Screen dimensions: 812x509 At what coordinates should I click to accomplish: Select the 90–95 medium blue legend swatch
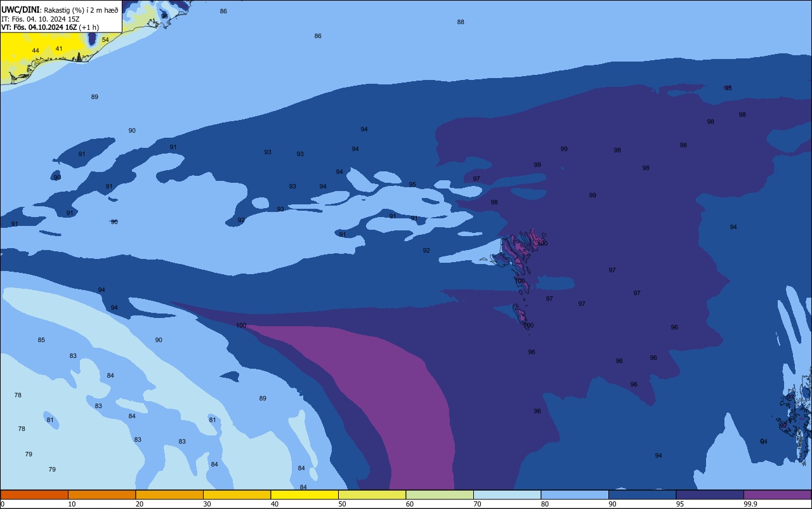[x=642, y=494]
